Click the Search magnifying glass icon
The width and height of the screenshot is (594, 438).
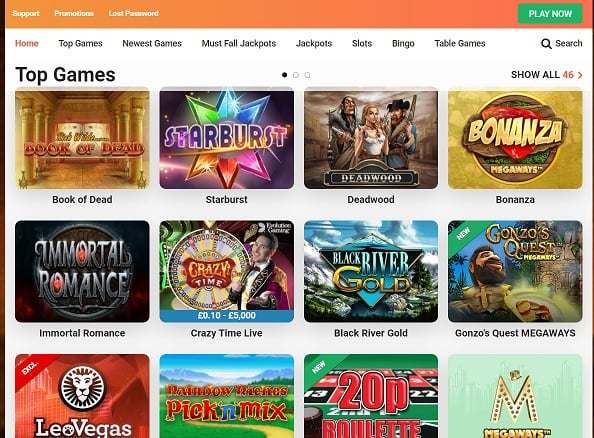(x=546, y=44)
